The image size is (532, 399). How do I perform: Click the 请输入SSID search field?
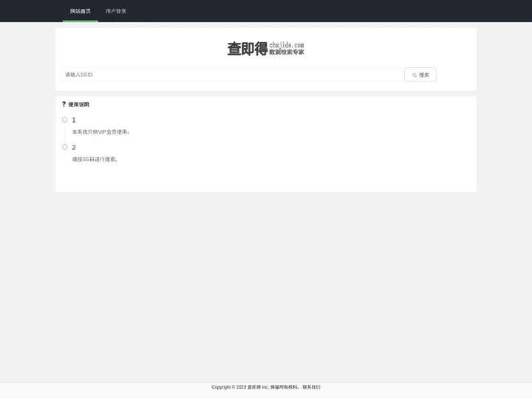coord(232,75)
